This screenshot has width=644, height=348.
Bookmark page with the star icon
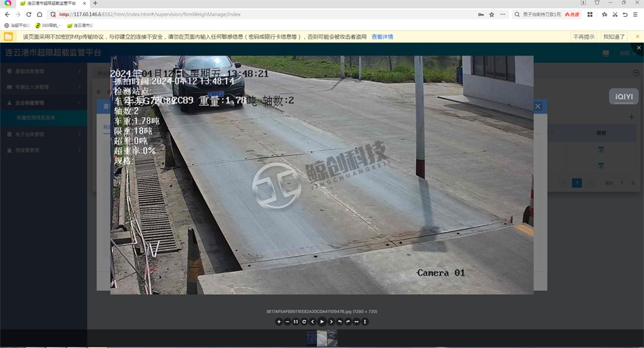[x=492, y=14]
